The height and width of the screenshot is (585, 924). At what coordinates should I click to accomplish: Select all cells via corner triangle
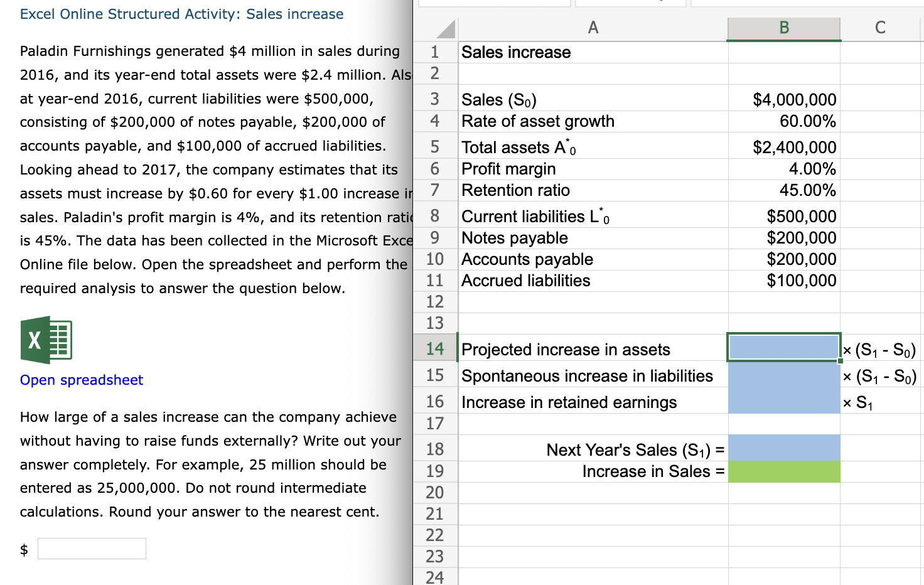point(445,29)
